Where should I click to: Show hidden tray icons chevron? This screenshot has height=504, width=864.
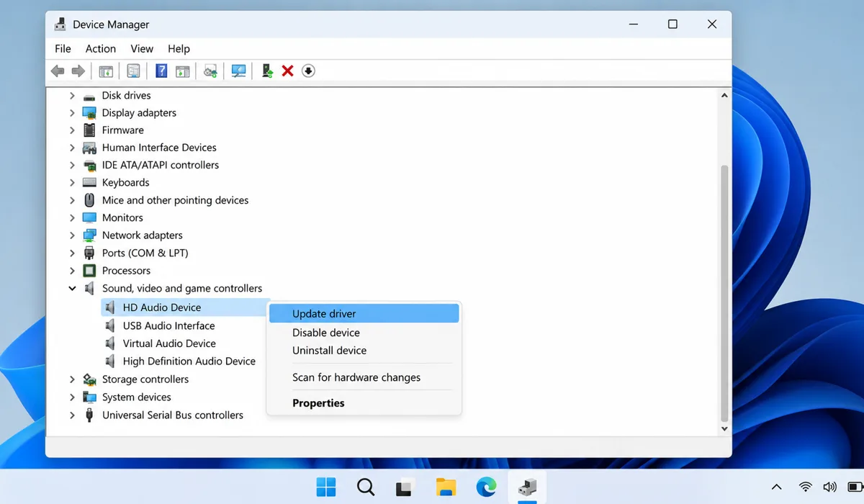click(777, 487)
